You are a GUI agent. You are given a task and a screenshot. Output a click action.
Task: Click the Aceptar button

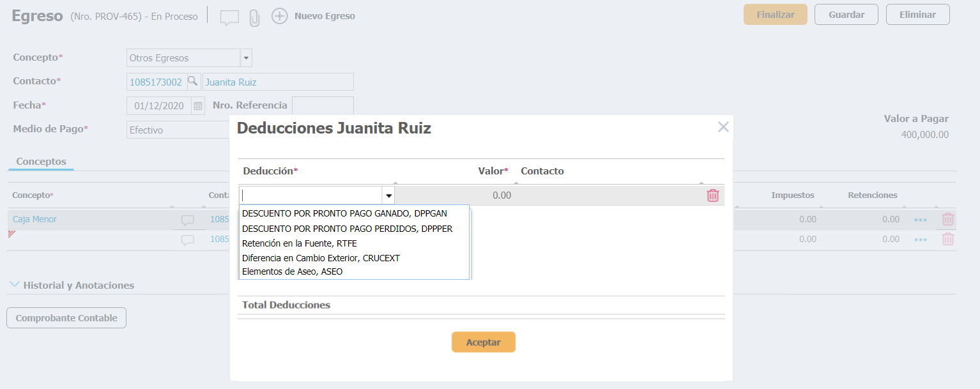[483, 342]
